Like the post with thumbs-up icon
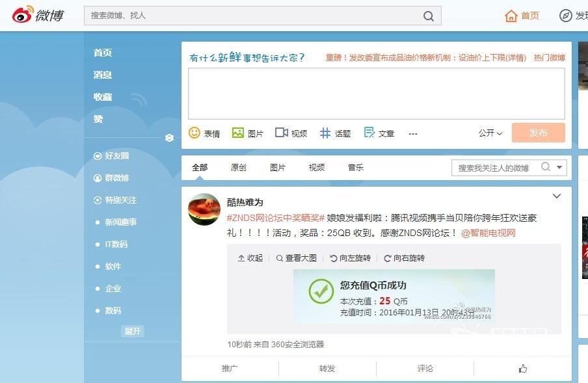Viewport: 588px width, 383px height. coord(523,369)
